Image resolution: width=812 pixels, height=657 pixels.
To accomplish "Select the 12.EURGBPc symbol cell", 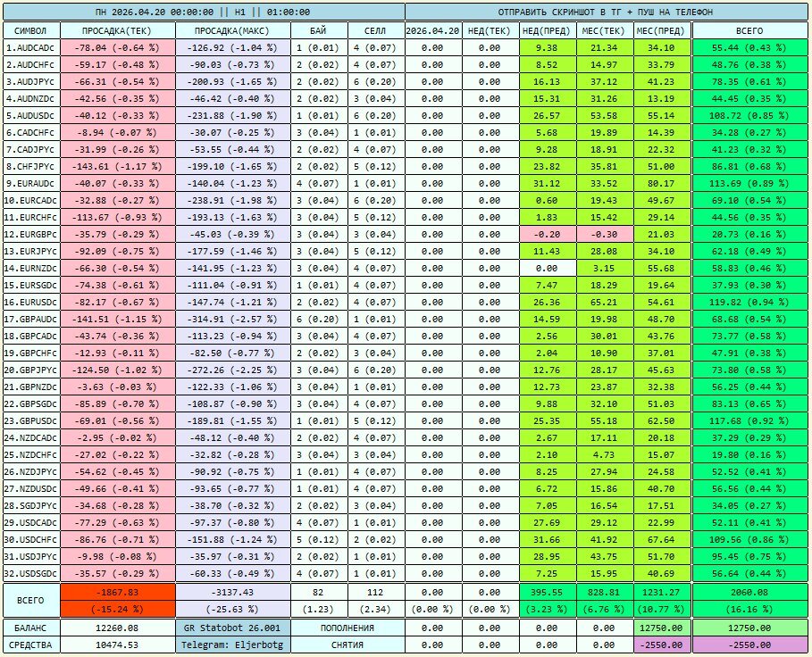I will (31, 235).
